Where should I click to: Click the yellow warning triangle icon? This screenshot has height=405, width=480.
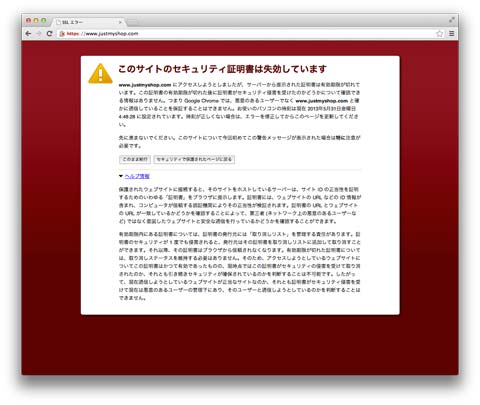(x=100, y=74)
